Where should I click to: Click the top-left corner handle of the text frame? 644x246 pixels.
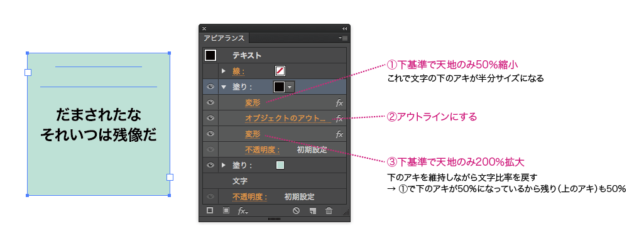tap(28, 53)
